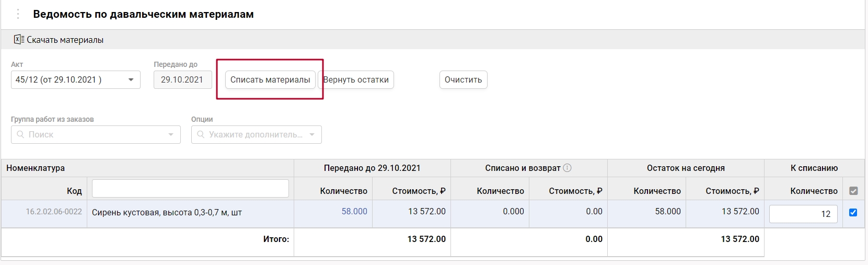Viewport: 868px width, 265px height.
Task: Click the item code 16.2.02.06-0022
Action: 54,212
